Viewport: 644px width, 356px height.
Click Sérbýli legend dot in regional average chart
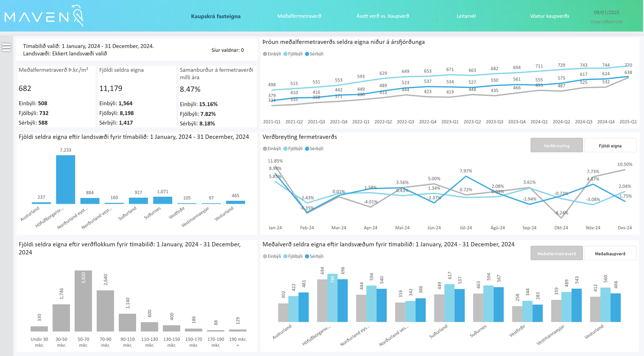[x=307, y=256]
